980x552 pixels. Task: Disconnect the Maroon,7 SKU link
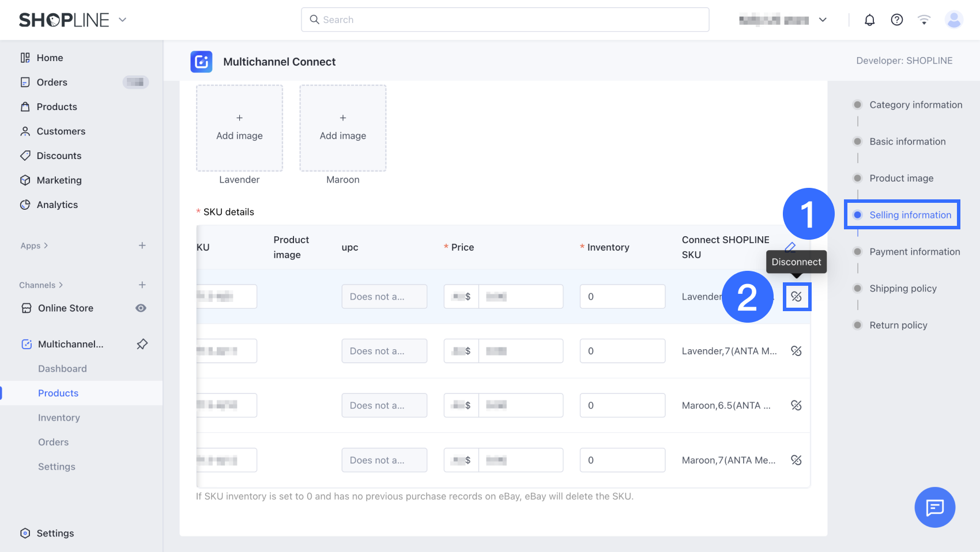tap(797, 460)
